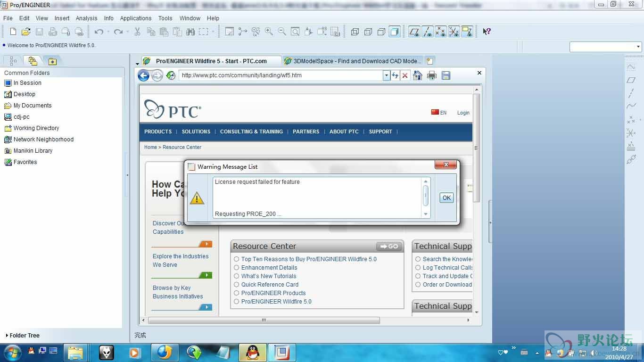Select Top Ten Reasons to Buy radio button
The width and height of the screenshot is (644, 362).
237,259
